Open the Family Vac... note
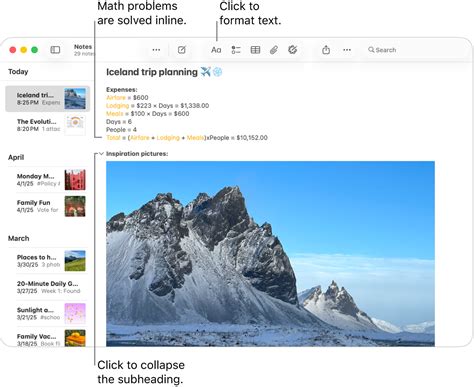 [x=47, y=338]
